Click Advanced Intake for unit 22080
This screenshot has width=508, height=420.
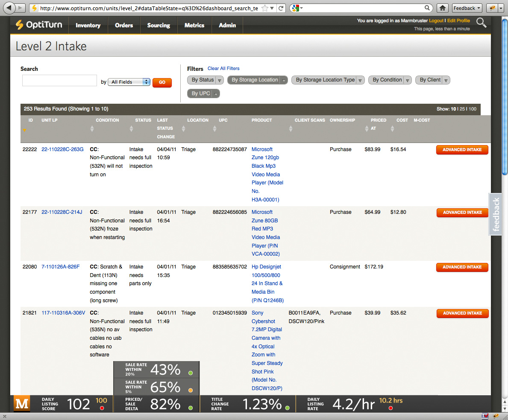coord(462,267)
